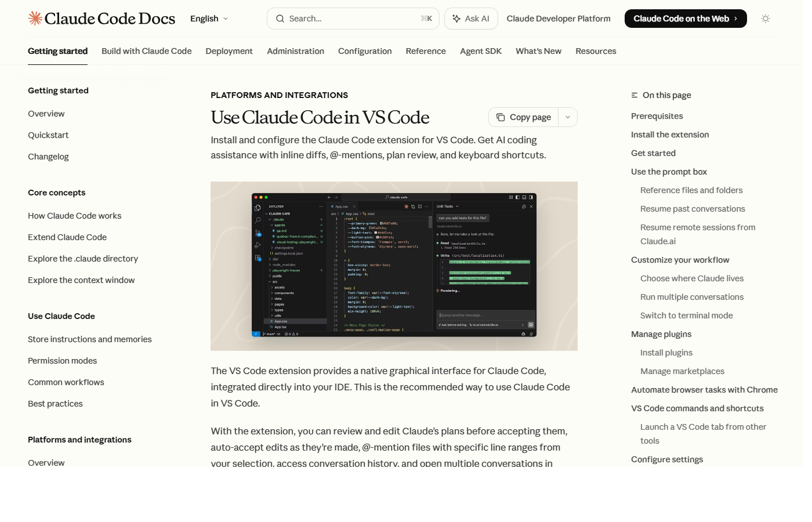Screen dimensions: 812x522
Task: Jump to Run multiple conversations
Action: pos(692,297)
